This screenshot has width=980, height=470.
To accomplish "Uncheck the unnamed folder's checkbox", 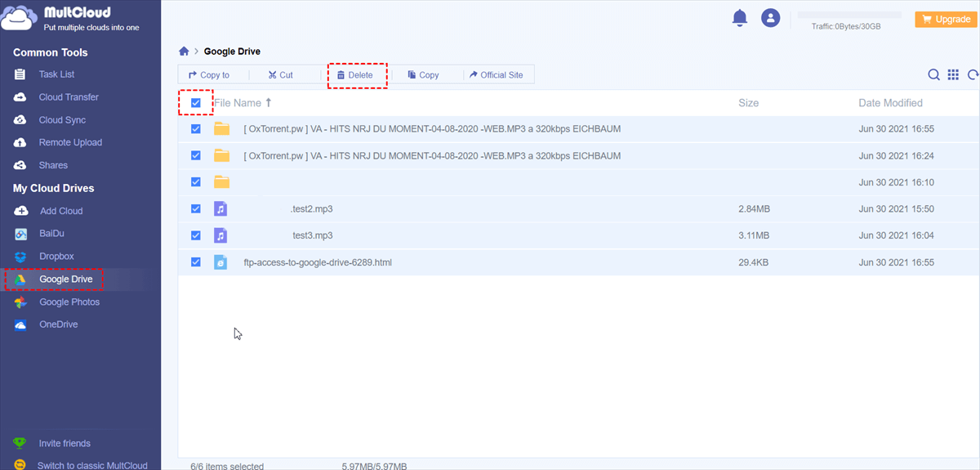I will coord(196,181).
